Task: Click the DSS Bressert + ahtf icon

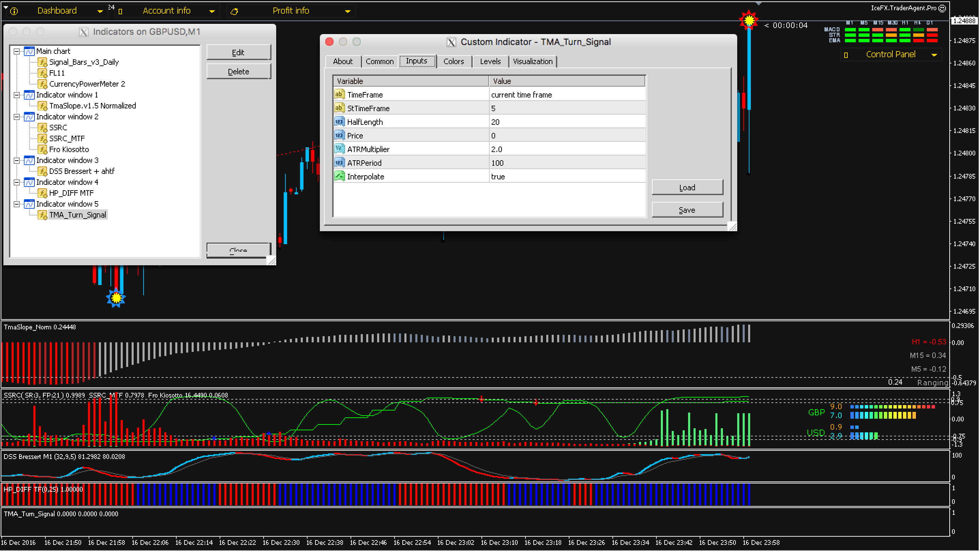Action: (42, 171)
